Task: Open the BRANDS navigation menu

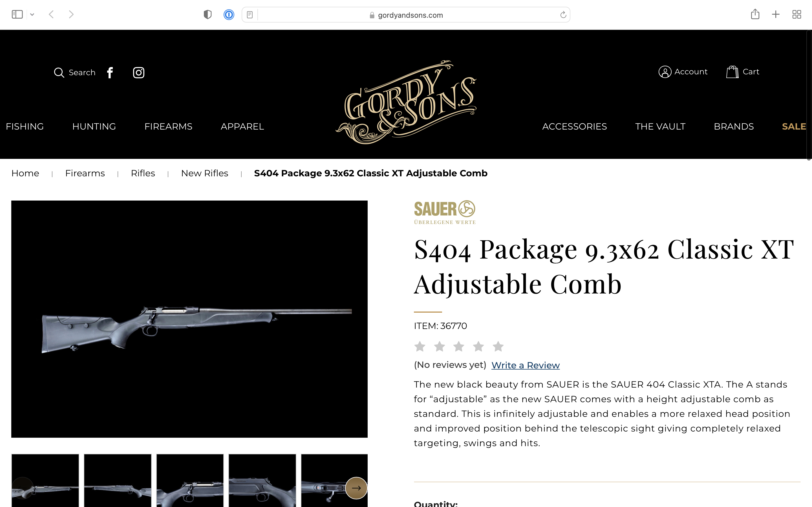Action: (734, 126)
